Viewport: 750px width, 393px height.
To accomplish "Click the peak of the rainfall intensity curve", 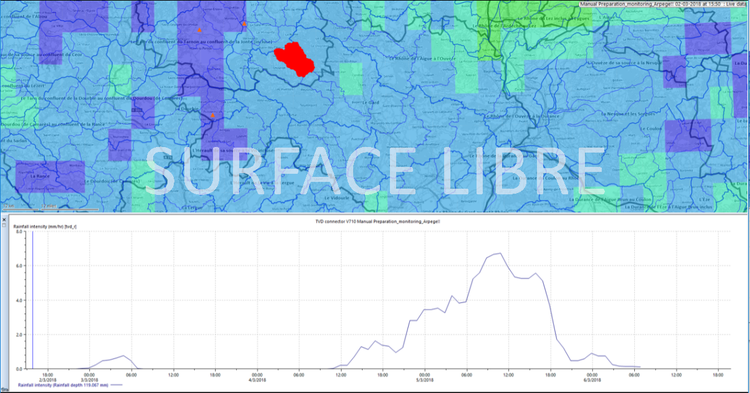I will (x=500, y=253).
